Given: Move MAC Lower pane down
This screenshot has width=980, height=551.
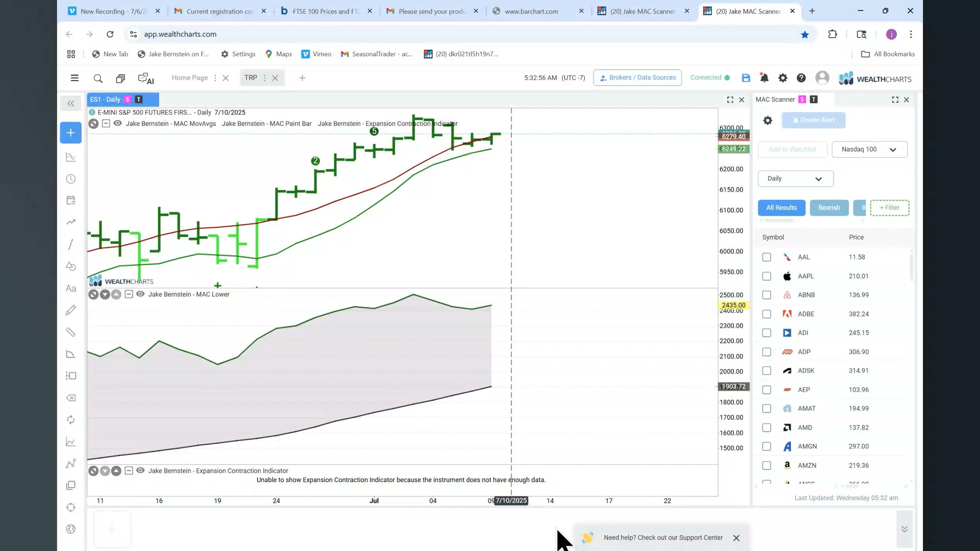Looking at the screenshot, I should 105,294.
